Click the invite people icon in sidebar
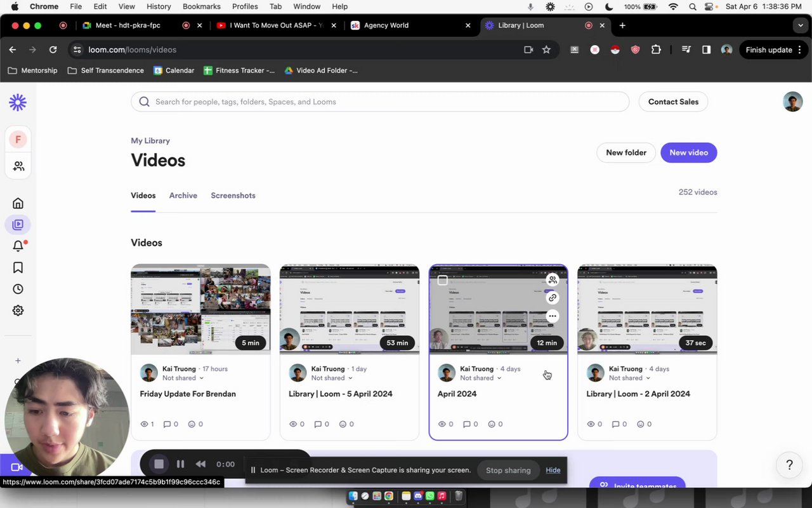The height and width of the screenshot is (508, 812). point(18,166)
